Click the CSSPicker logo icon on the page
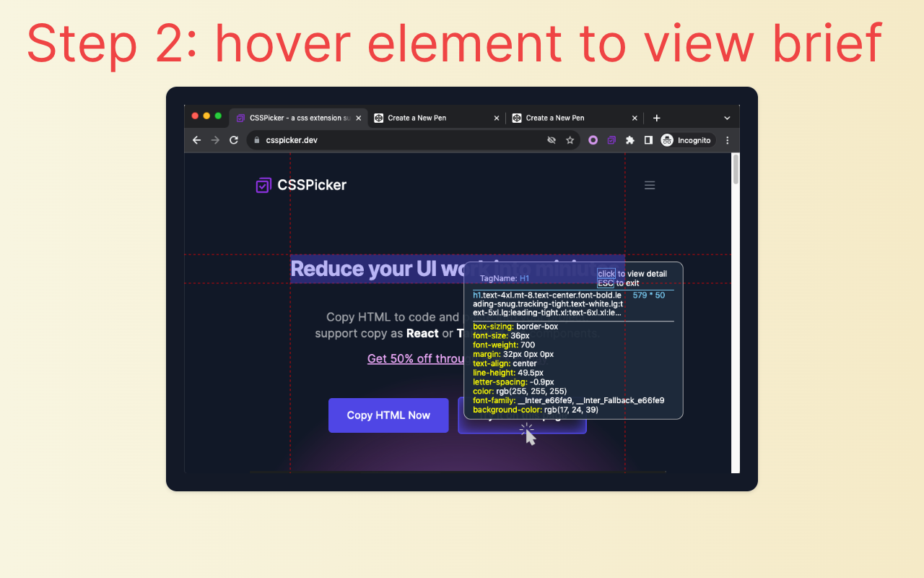The image size is (924, 578). point(263,185)
